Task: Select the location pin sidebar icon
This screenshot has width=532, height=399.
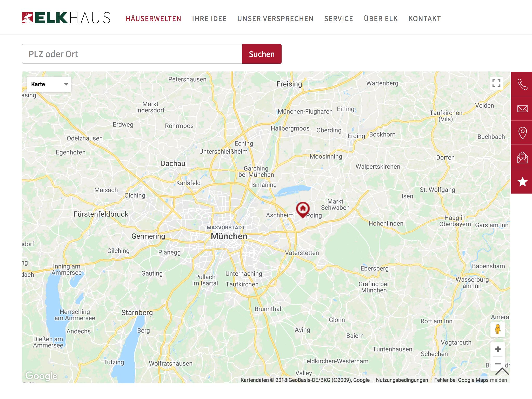Action: [x=522, y=133]
